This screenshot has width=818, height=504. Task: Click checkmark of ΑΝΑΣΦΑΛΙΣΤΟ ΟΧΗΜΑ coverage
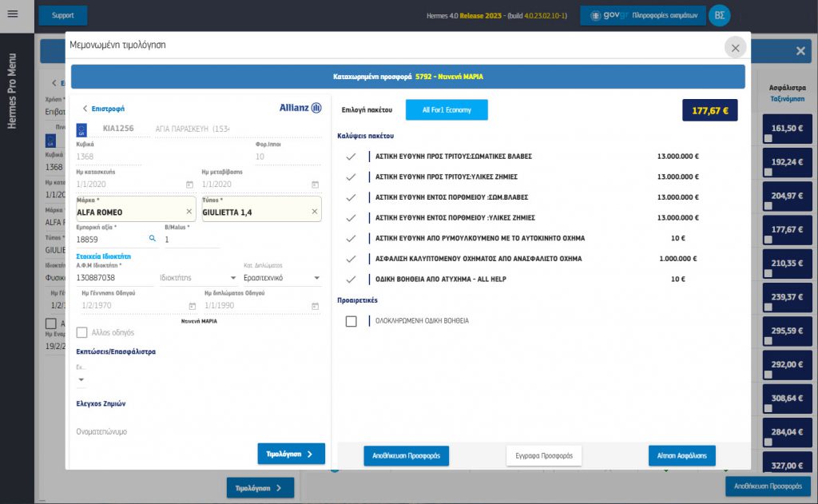click(351, 259)
